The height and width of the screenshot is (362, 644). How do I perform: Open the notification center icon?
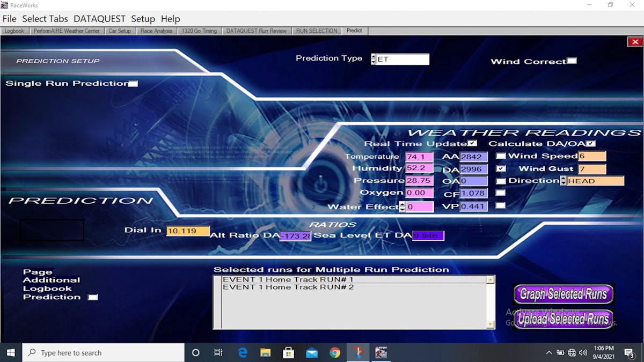point(629,352)
